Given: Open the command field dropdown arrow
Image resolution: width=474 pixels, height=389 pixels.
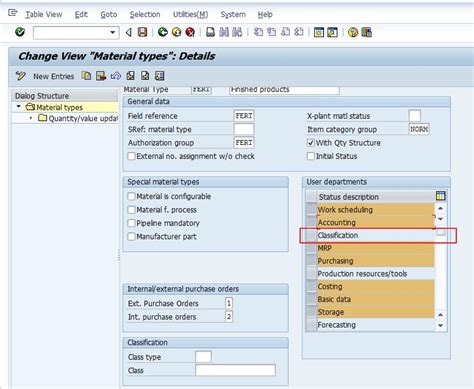Looking at the screenshot, I should 113,32.
